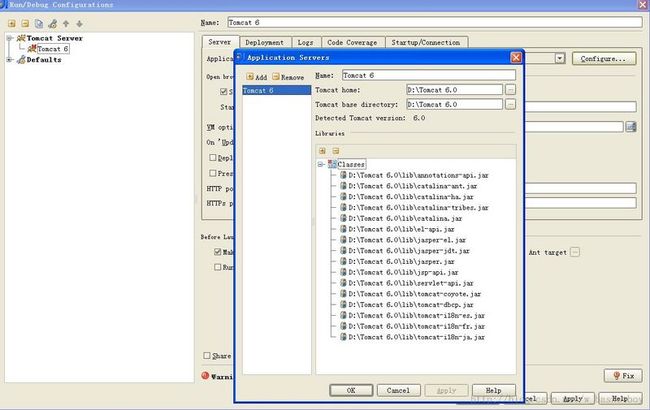
Task: Toggle the Start browser checkbox
Action: (x=224, y=92)
